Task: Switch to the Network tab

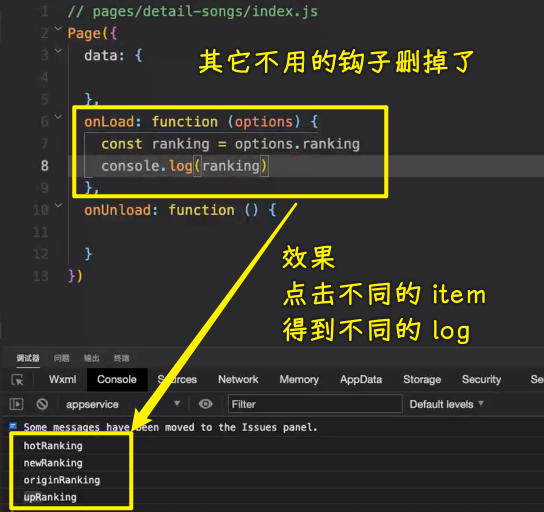Action: [x=238, y=379]
